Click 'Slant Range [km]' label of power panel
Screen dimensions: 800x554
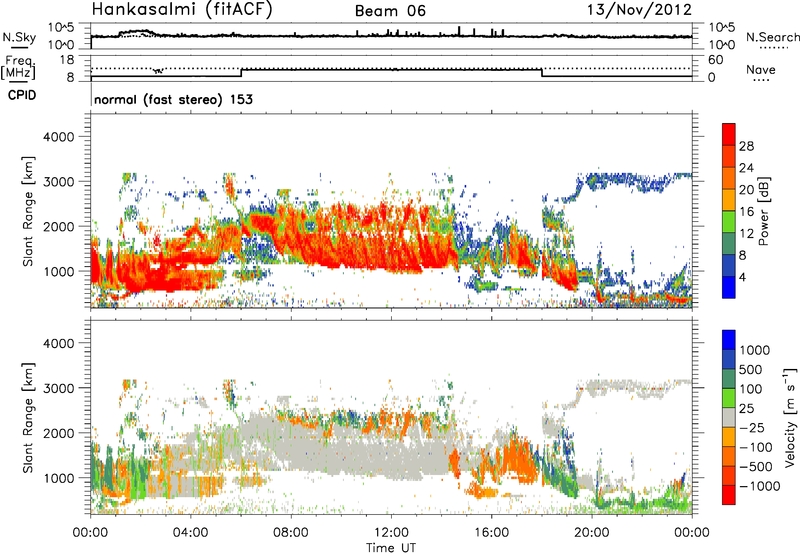28,211
